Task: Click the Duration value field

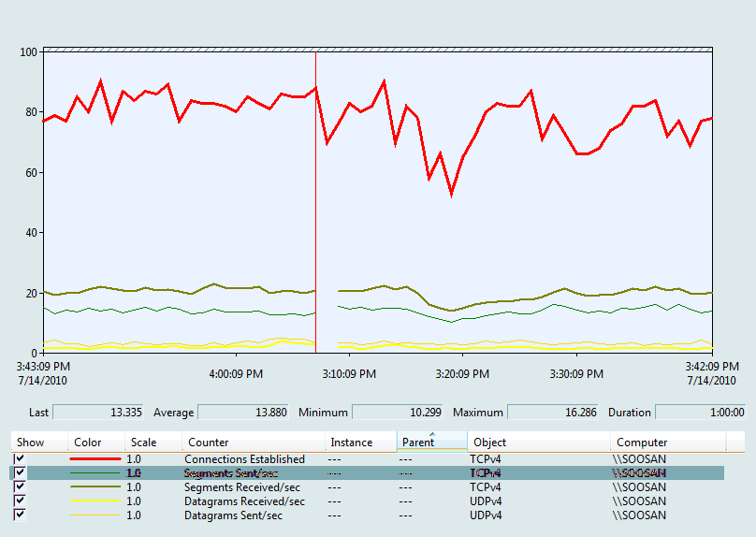Action: (x=700, y=413)
